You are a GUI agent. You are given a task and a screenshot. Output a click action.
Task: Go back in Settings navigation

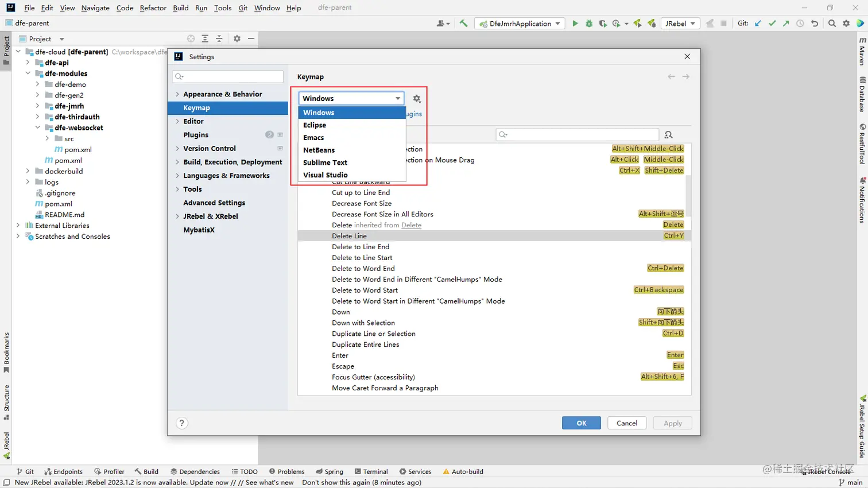pyautogui.click(x=671, y=76)
